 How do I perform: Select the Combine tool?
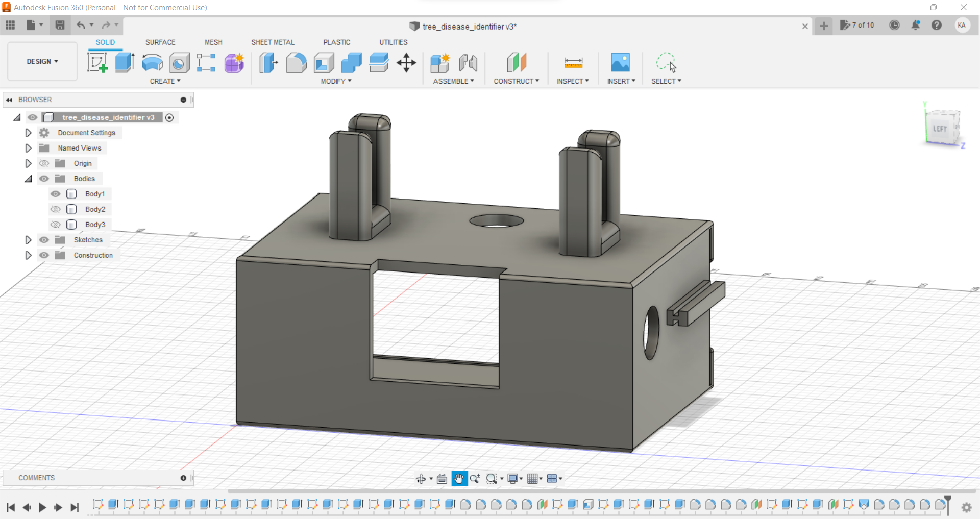coord(351,63)
